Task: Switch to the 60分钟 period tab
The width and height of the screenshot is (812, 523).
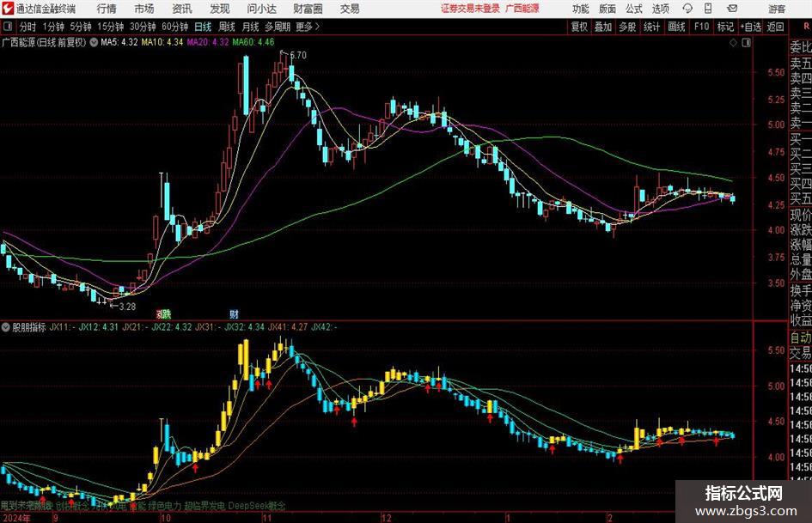Action: [175, 27]
